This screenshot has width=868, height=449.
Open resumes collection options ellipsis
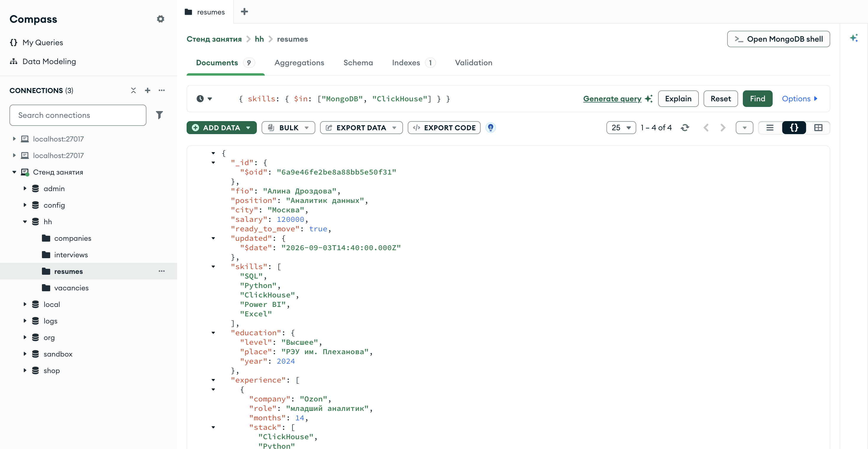(x=162, y=271)
